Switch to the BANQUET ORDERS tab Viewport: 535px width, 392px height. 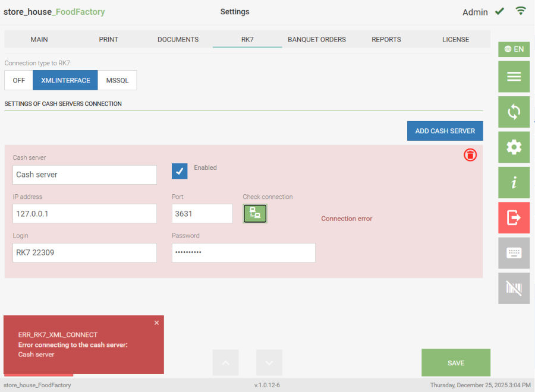317,40
